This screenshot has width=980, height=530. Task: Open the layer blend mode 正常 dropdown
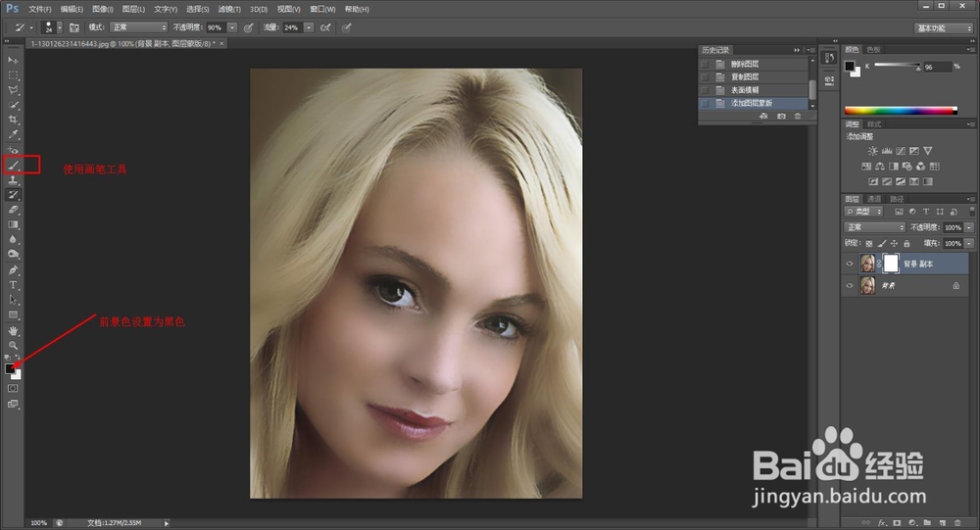click(874, 227)
